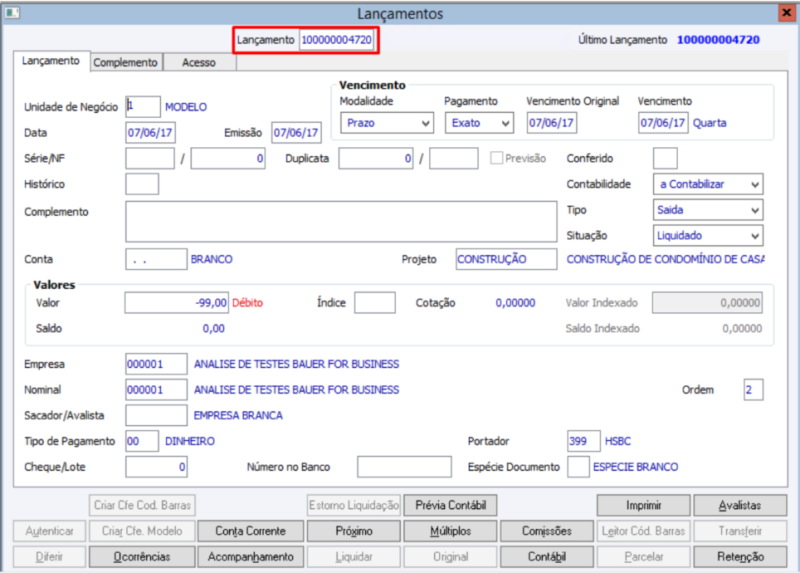Click the Duplicata number field
The height and width of the screenshot is (573, 800).
376,158
